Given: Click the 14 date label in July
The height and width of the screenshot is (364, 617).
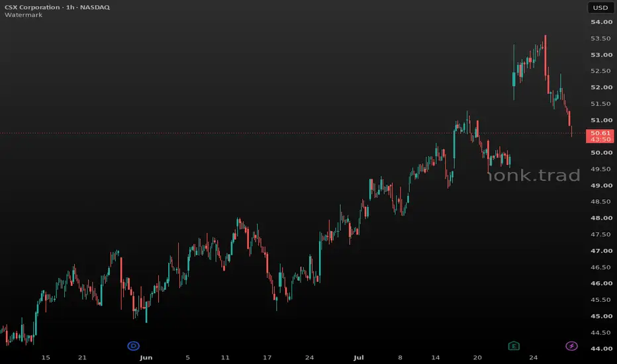Looking at the screenshot, I should (435, 357).
